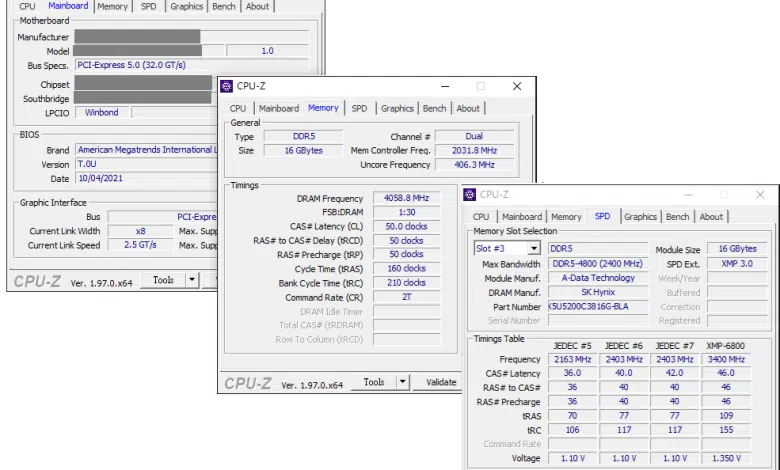Open the CPU tab in the Memory window
This screenshot has width=780, height=470.
click(x=238, y=108)
